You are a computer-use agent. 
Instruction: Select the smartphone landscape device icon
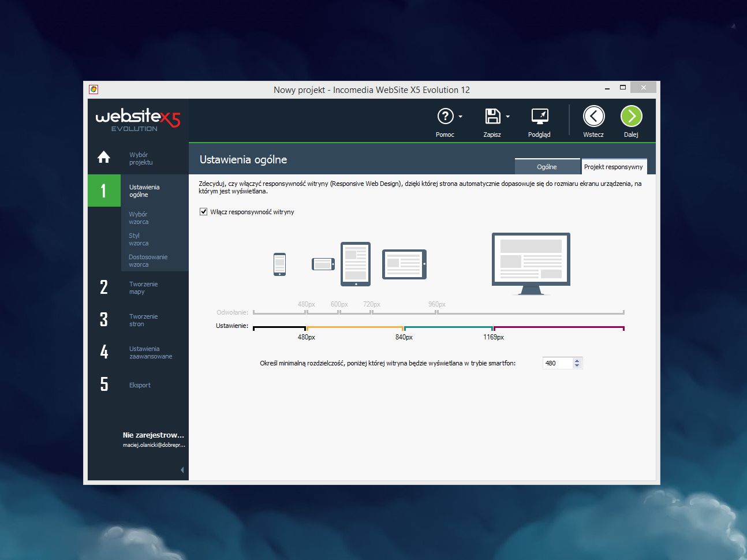click(323, 264)
